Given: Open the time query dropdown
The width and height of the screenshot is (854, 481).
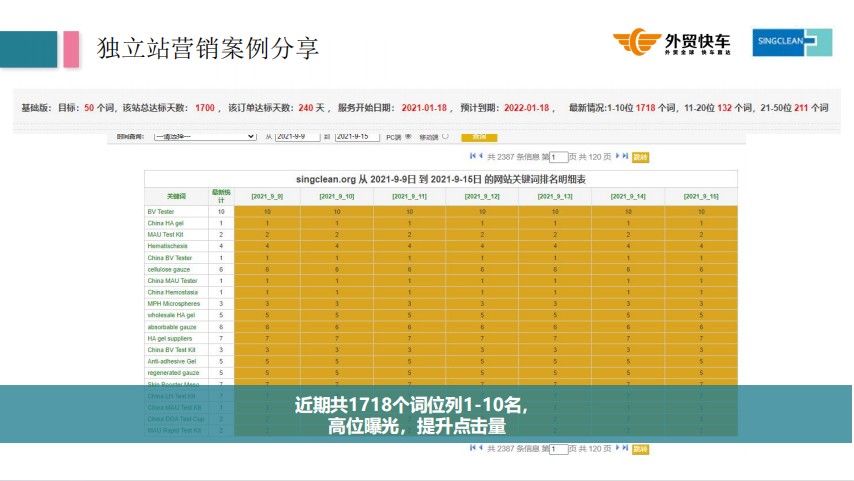Looking at the screenshot, I should pyautogui.click(x=205, y=136).
